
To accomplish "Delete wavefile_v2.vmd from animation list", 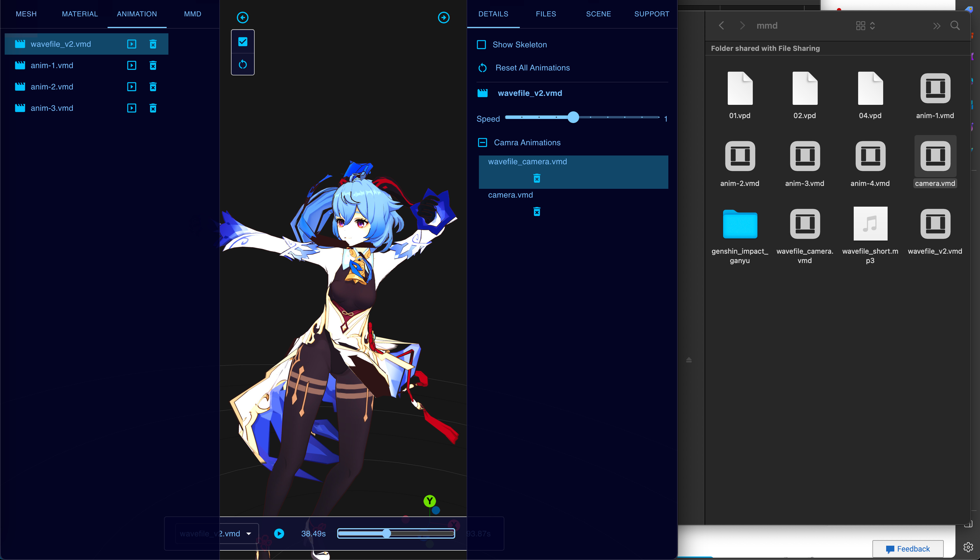I will (153, 44).
